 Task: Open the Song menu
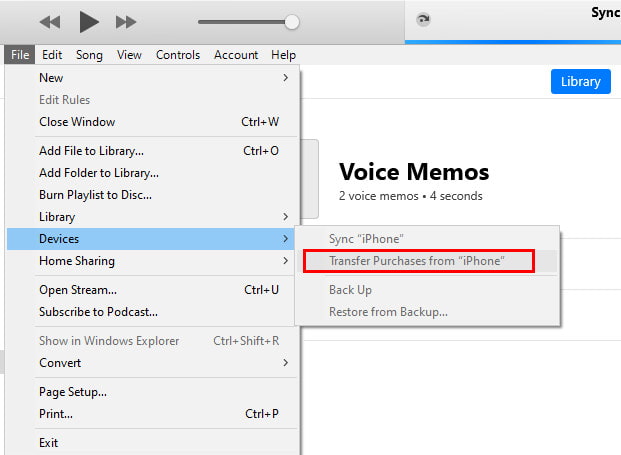tap(89, 55)
